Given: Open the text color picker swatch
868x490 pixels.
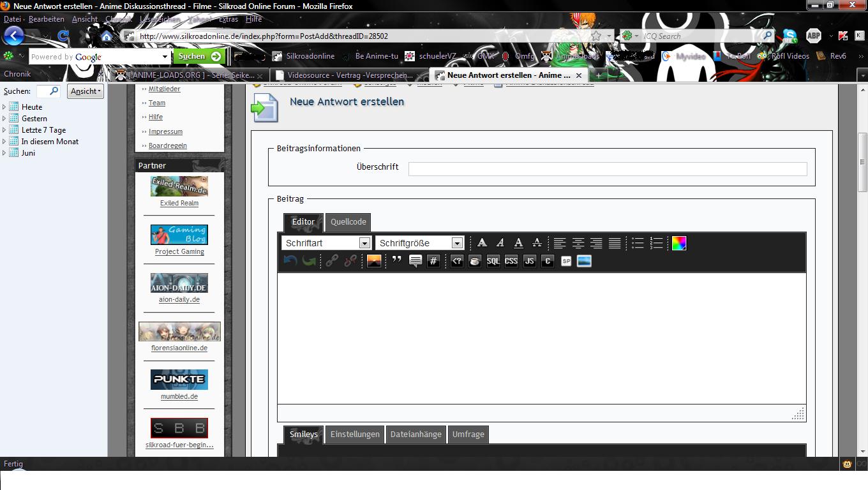Looking at the screenshot, I should (678, 243).
